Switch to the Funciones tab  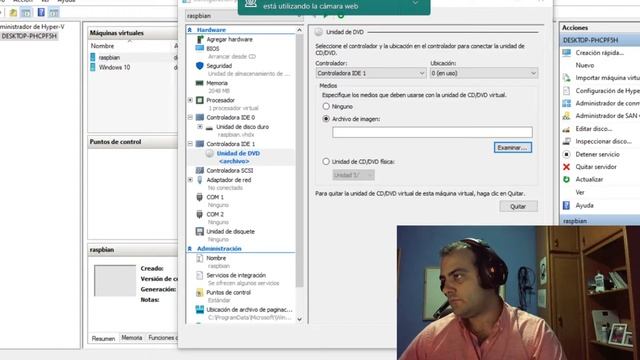coord(162,338)
